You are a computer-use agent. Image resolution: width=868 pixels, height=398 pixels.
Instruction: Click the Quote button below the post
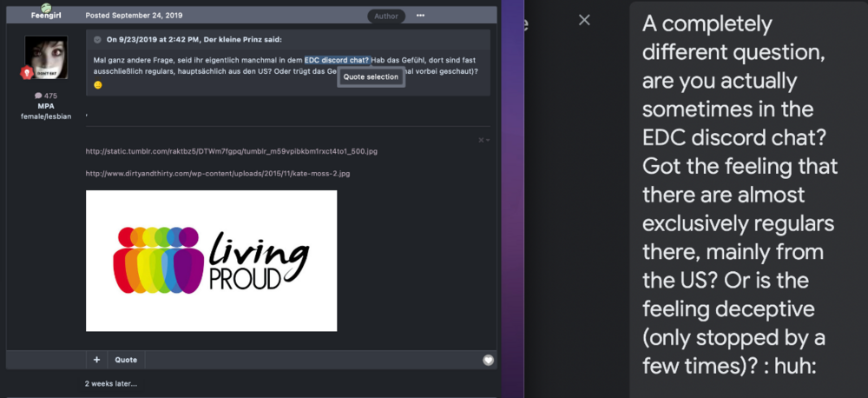pos(126,360)
